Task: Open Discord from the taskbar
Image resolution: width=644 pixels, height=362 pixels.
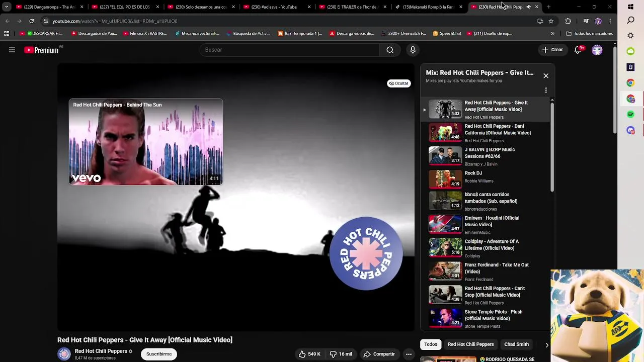Action: pyautogui.click(x=630, y=130)
